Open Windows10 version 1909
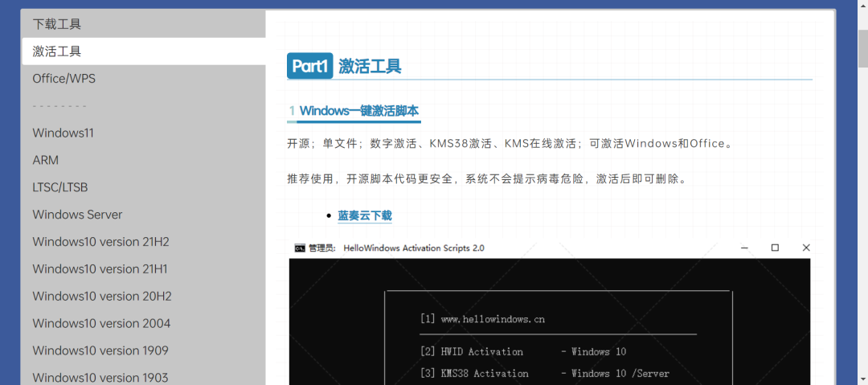The image size is (868, 385). coord(143,350)
